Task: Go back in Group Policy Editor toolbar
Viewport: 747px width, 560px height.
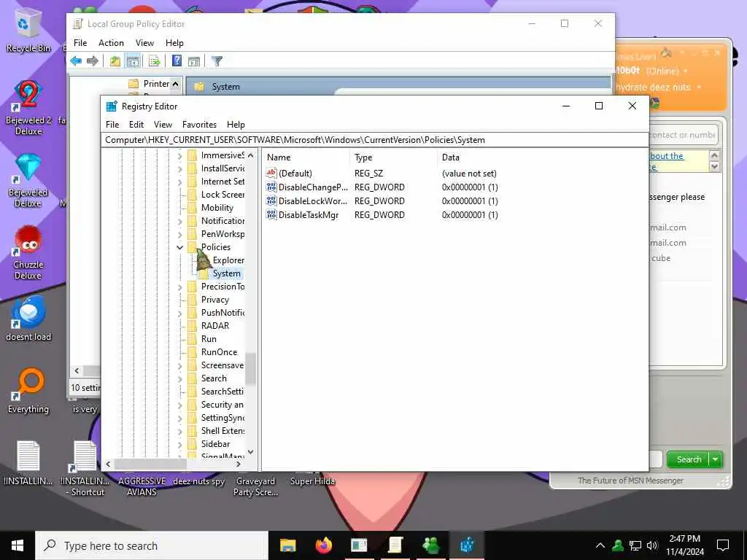Action: [76, 61]
